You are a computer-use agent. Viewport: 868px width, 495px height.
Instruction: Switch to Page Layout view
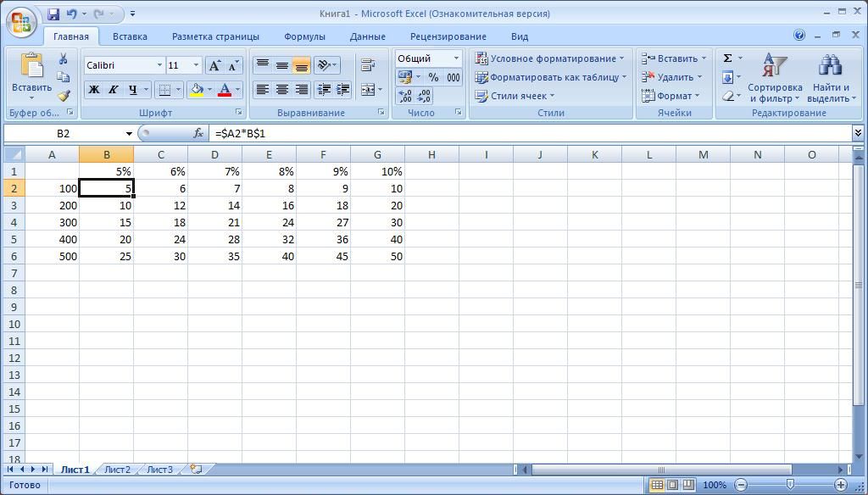click(x=672, y=485)
